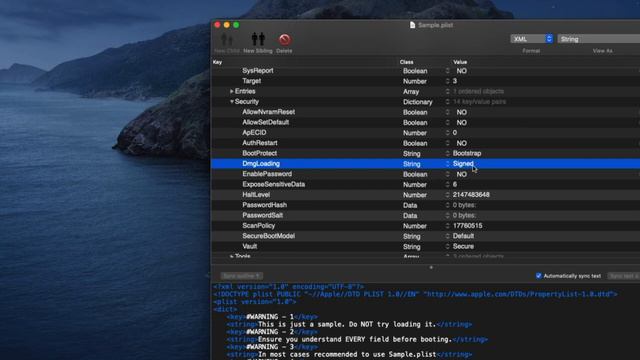
Task: Open the XML format dropdown
Action: tap(531, 39)
